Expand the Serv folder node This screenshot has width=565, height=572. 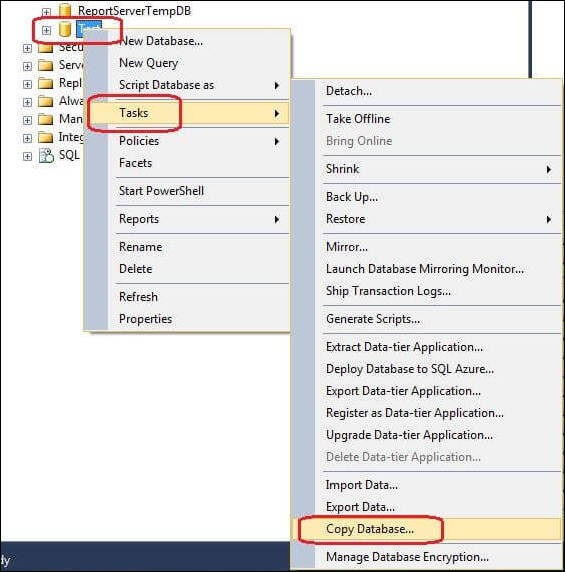point(27,66)
